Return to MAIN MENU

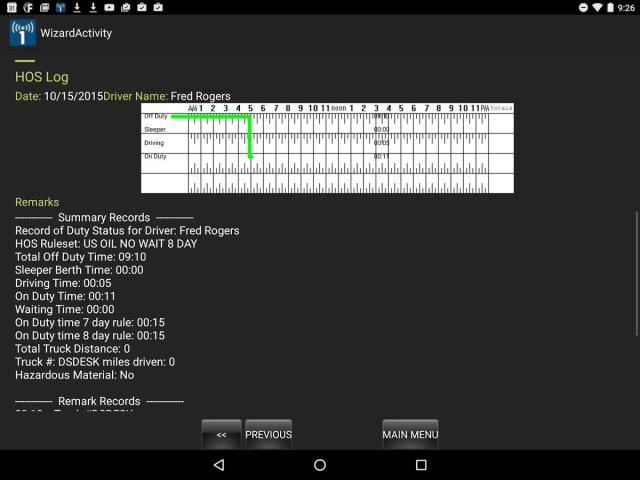[410, 434]
